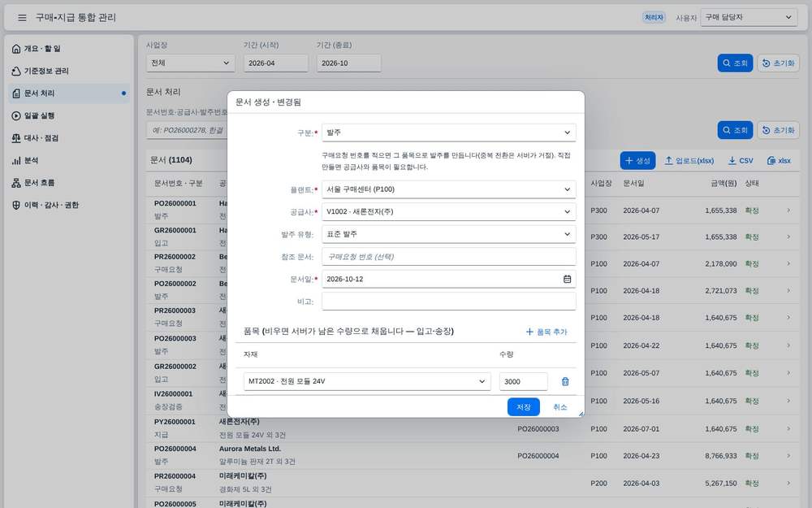The height and width of the screenshot is (508, 812).
Task: Click the 저장 save button
Action: tap(523, 407)
